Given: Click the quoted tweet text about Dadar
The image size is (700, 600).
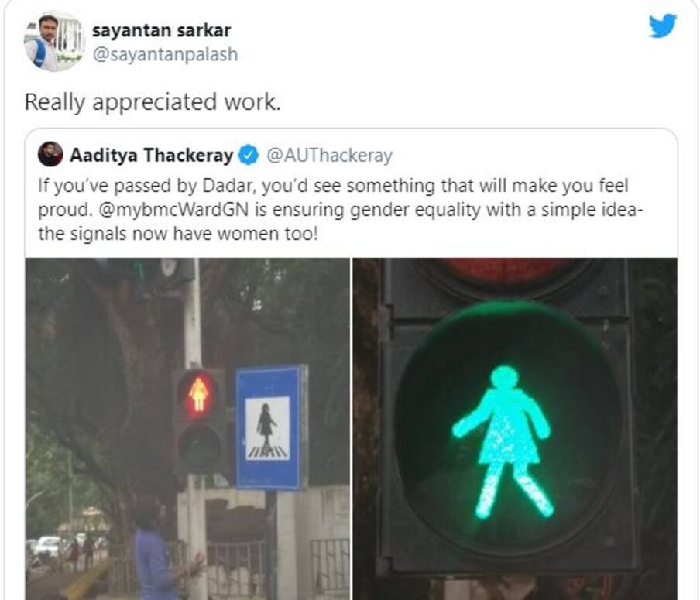Looking at the screenshot, I should pos(341,209).
